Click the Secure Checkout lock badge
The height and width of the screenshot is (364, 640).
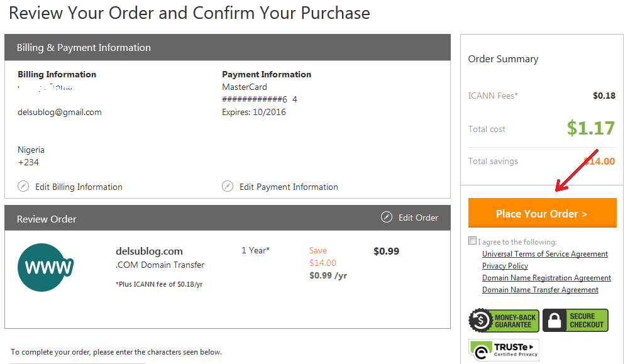575,321
